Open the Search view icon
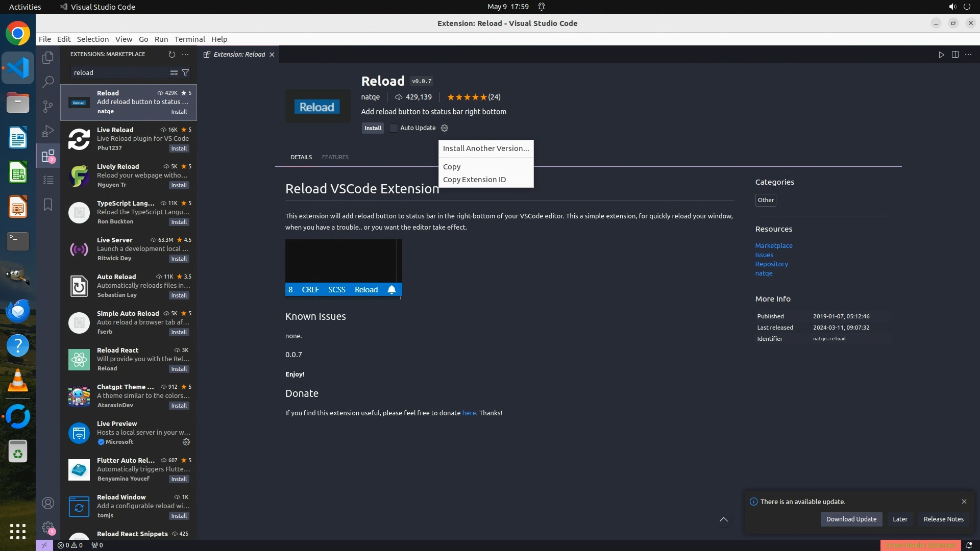 click(48, 82)
